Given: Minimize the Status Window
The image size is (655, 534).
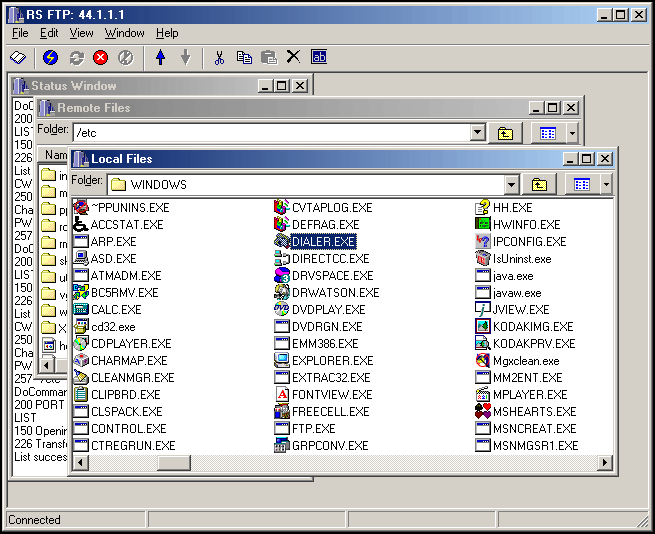Looking at the screenshot, I should coord(265,86).
